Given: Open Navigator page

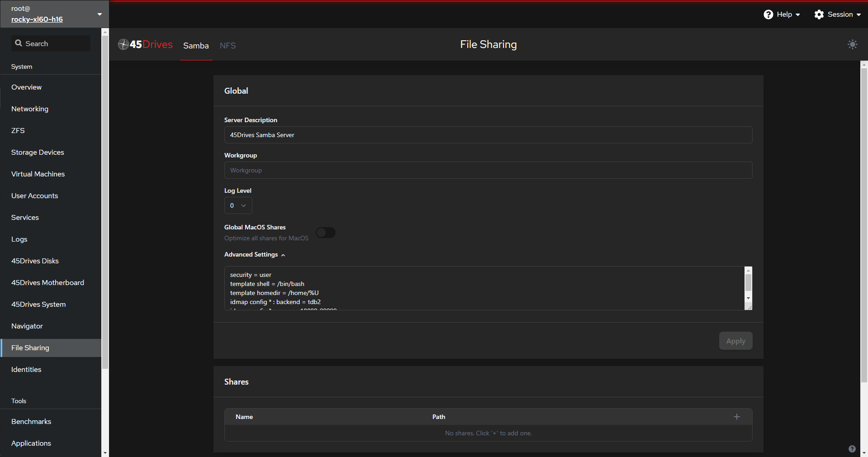Looking at the screenshot, I should 51,326.
